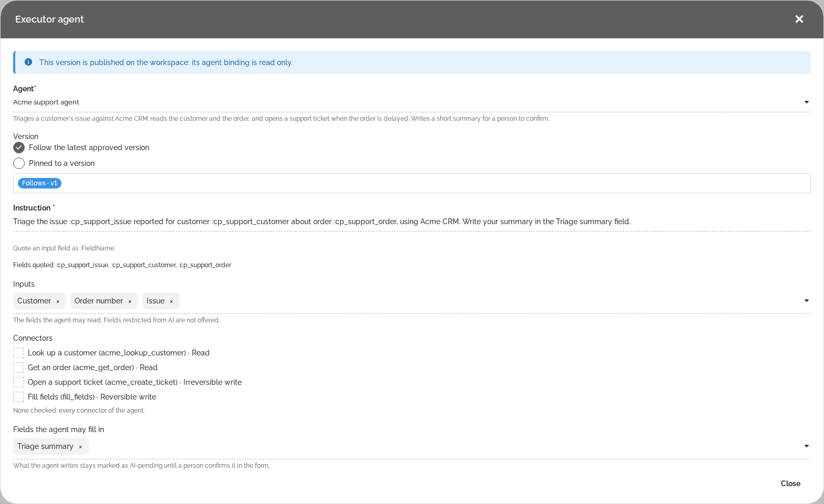The width and height of the screenshot is (824, 504).
Task: Select Follow the latest approved version
Action: [x=19, y=148]
